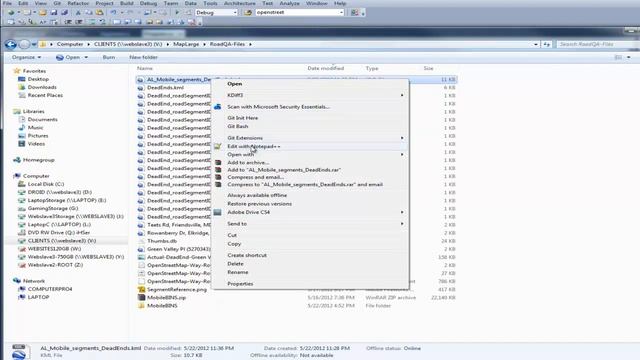The height and width of the screenshot is (360, 640).
Task: Click the MobileBINS.zip archive icon
Action: 141,298
